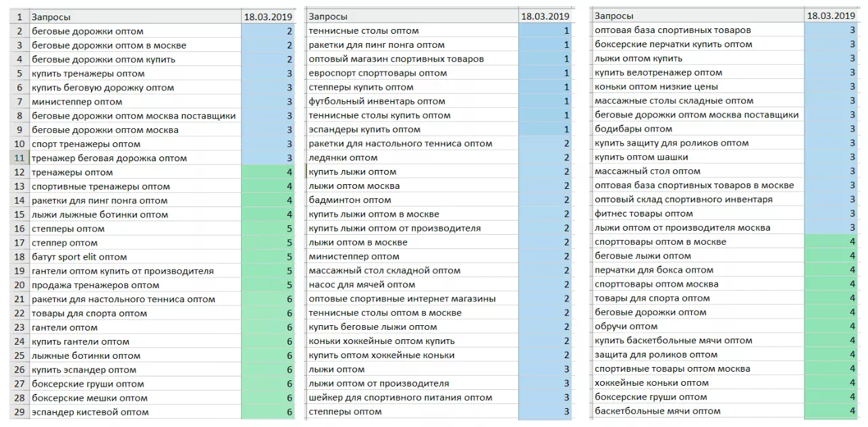Click "купить беговую дорожку оптом" cell

135,88
